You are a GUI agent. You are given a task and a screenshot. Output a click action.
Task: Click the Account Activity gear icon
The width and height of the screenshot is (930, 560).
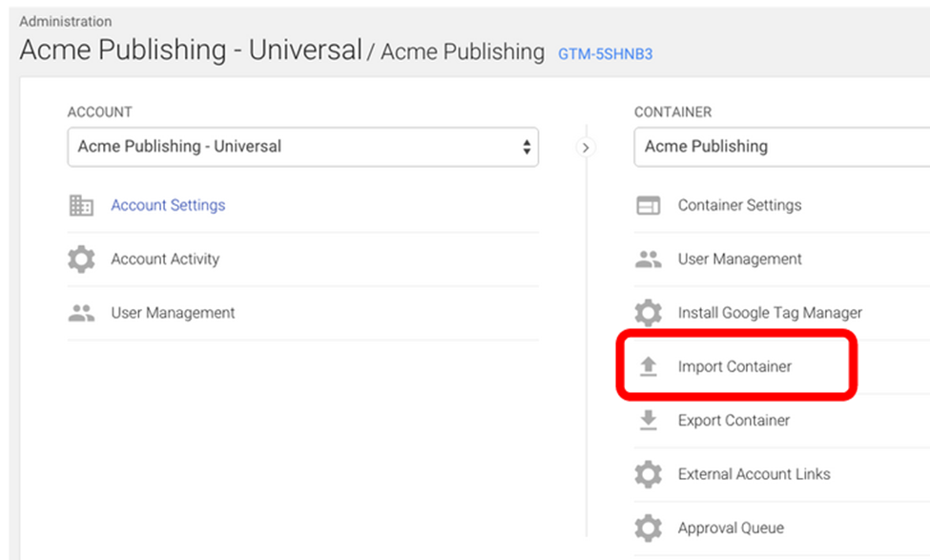81,259
